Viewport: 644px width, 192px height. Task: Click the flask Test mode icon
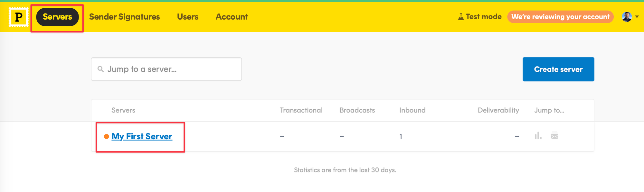(461, 17)
